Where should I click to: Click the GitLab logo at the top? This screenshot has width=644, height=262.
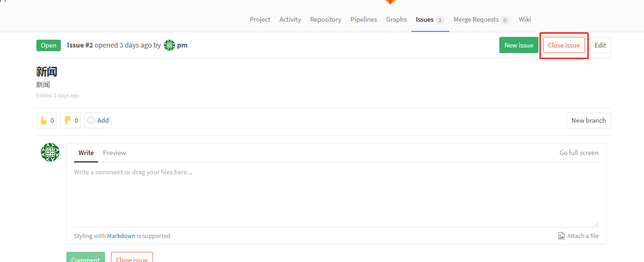[x=390, y=2]
